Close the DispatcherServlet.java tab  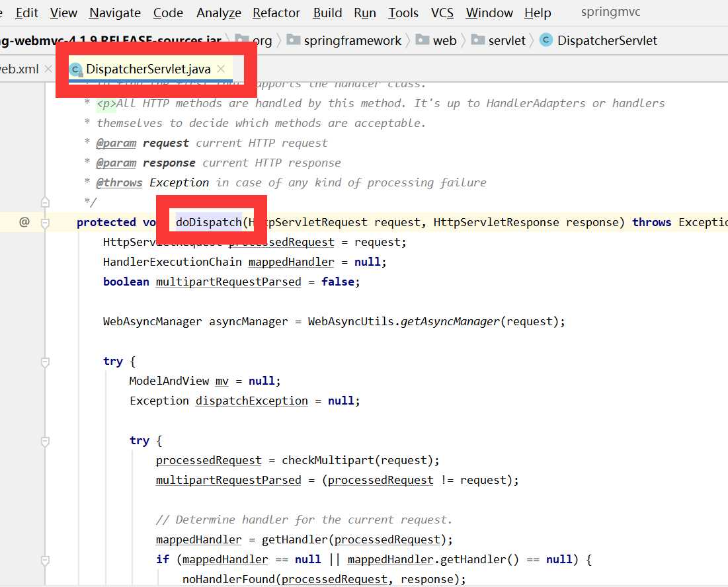click(221, 69)
